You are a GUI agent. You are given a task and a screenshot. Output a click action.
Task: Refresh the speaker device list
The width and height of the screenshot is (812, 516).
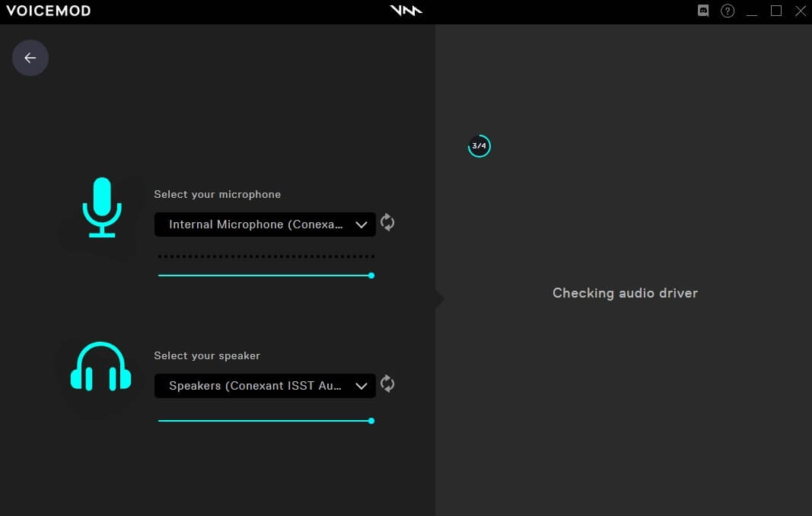coord(387,384)
